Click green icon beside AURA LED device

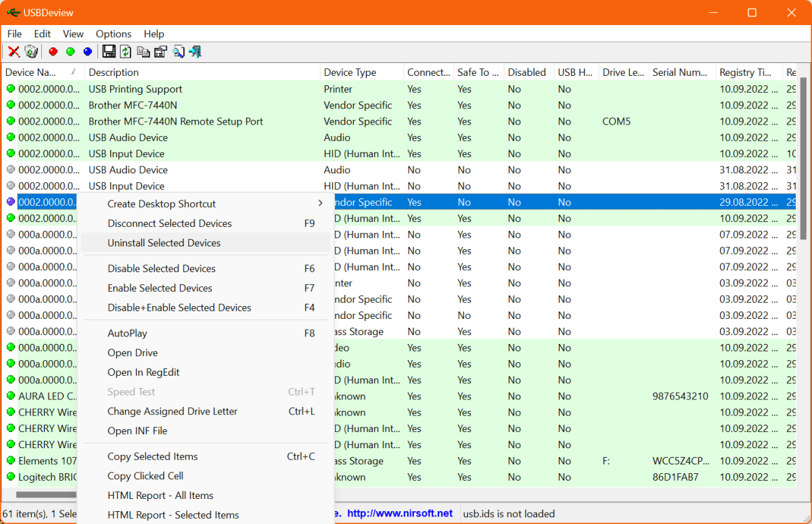coord(11,396)
